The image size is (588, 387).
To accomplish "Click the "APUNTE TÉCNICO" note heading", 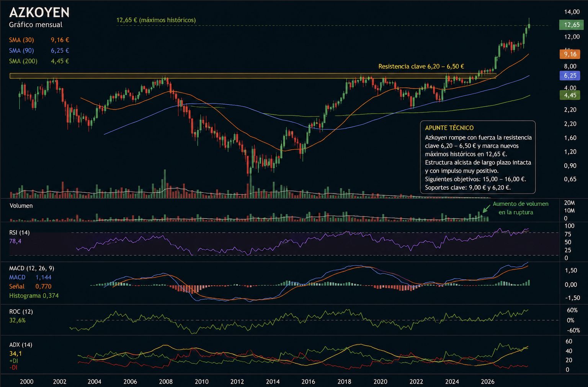I will click(449, 128).
